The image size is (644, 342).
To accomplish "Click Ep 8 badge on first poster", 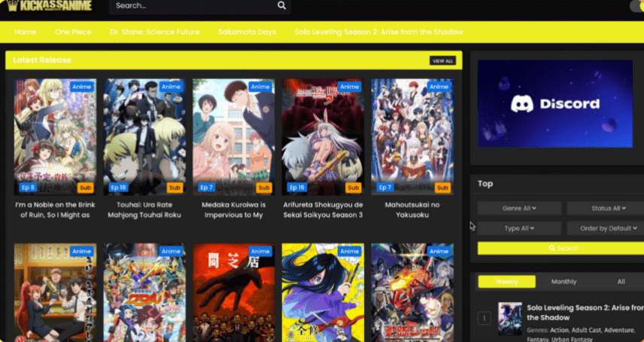I will pos(28,187).
